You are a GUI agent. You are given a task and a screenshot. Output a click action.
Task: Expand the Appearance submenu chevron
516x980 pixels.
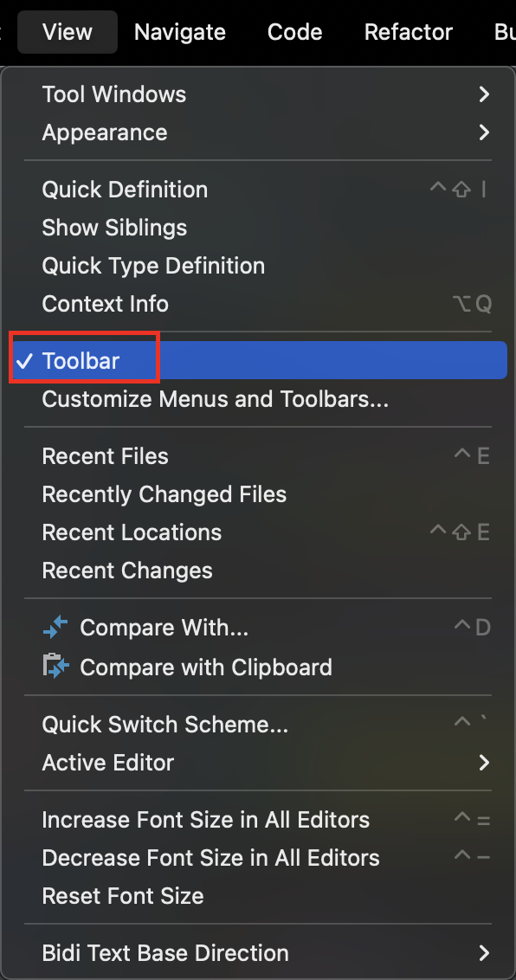click(483, 132)
